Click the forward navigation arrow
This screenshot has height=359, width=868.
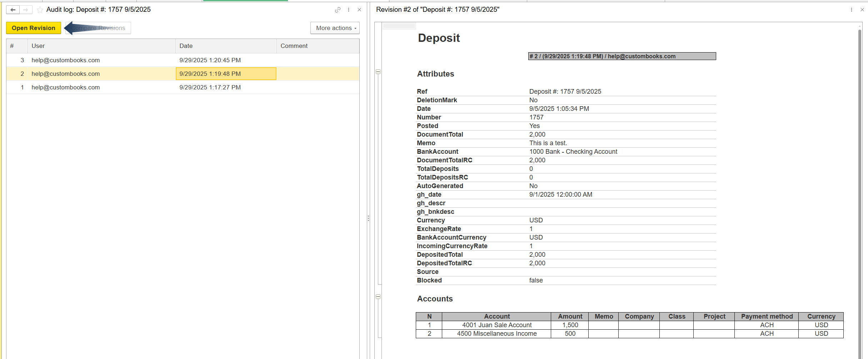tap(26, 10)
